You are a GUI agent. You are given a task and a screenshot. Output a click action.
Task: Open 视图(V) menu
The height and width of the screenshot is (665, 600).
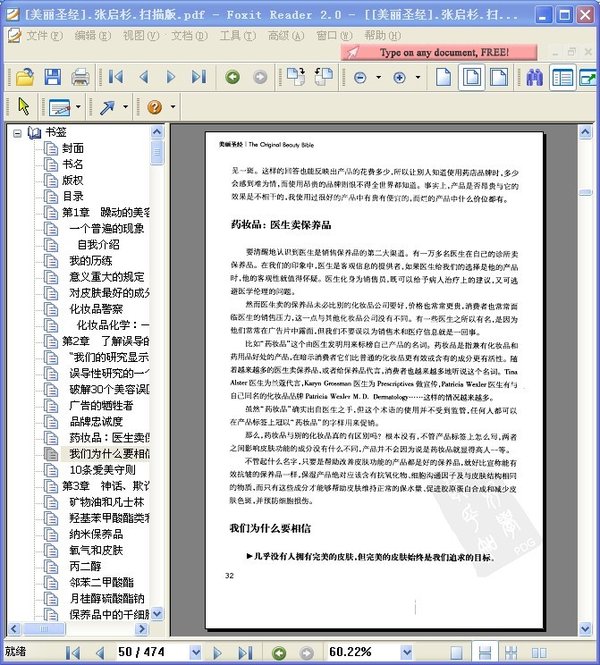click(141, 36)
